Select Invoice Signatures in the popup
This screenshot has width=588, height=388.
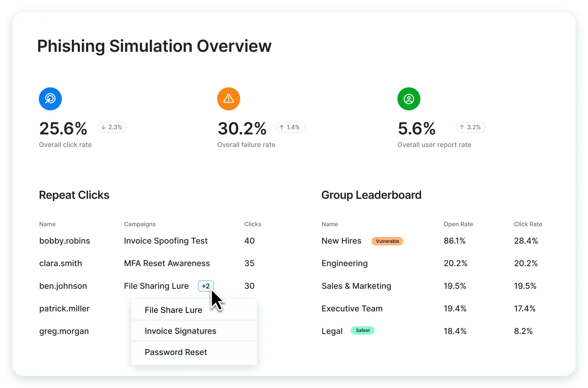pyautogui.click(x=194, y=331)
